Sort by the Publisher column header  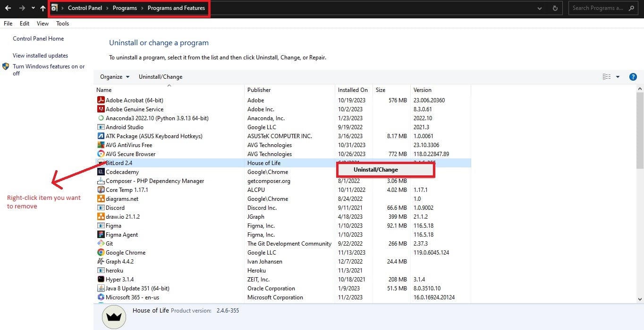coord(290,90)
